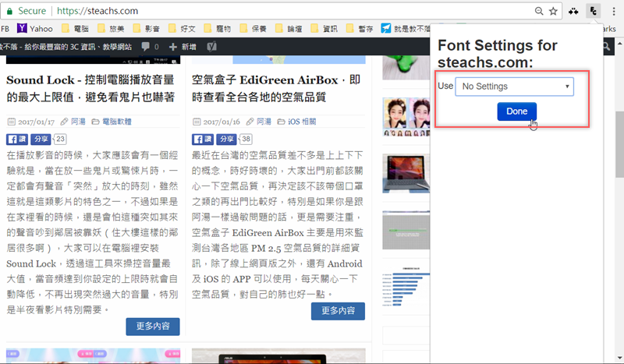Click Facebook like button under Sound Lock article
This screenshot has width=624, height=364.
[x=16, y=139]
